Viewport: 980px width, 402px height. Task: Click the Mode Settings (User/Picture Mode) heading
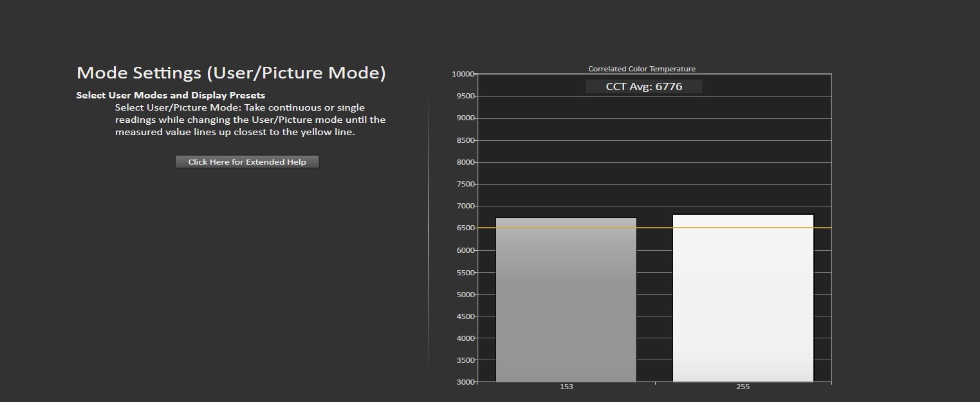231,73
